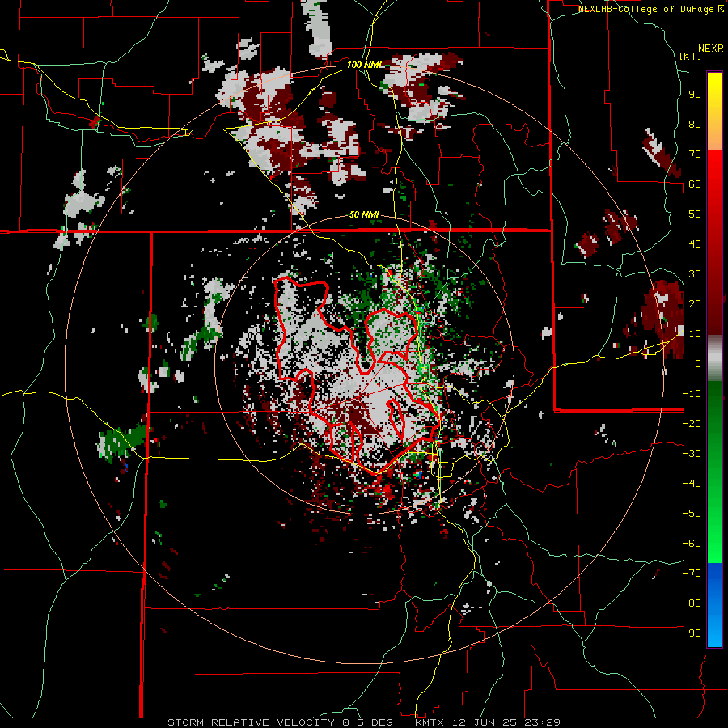The height and width of the screenshot is (728, 728).
Task: Click the 40 value on the velocity scale
Action: [x=695, y=243]
